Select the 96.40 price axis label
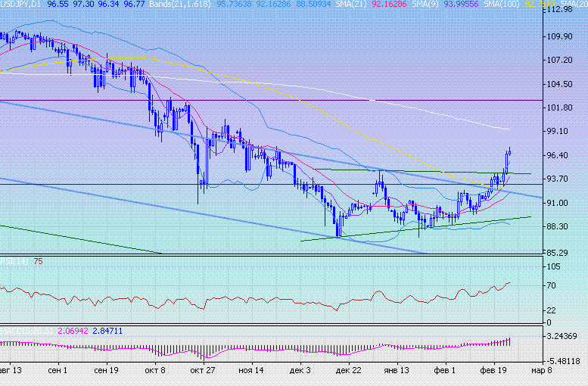Image resolution: width=588 pixels, height=386 pixels. 561,155
